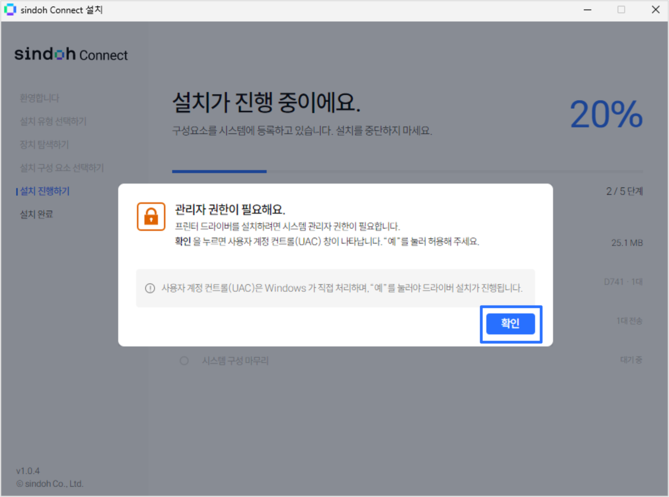Viewport: 669px width, 497px height.
Task: Click the installation progress bar
Action: (407, 171)
